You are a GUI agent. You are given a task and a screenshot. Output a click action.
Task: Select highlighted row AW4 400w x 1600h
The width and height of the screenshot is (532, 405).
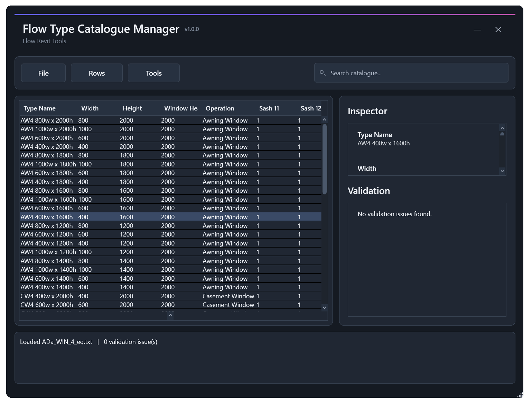(x=170, y=217)
